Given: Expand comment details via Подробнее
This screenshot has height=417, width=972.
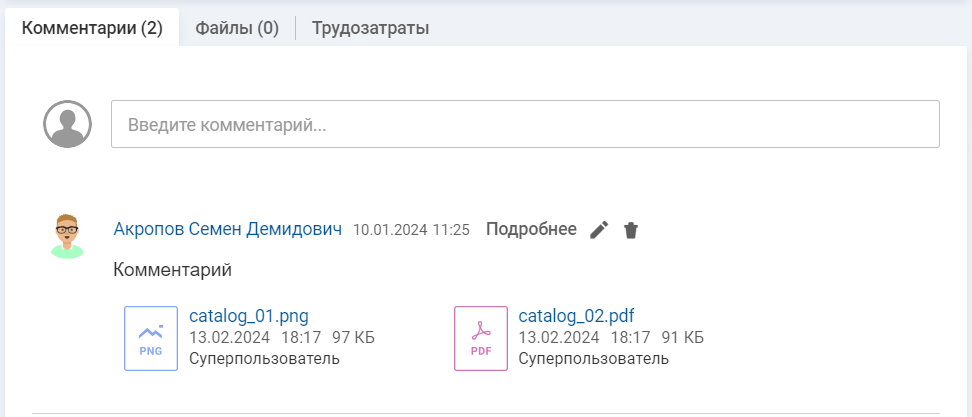Looking at the screenshot, I should (531, 229).
